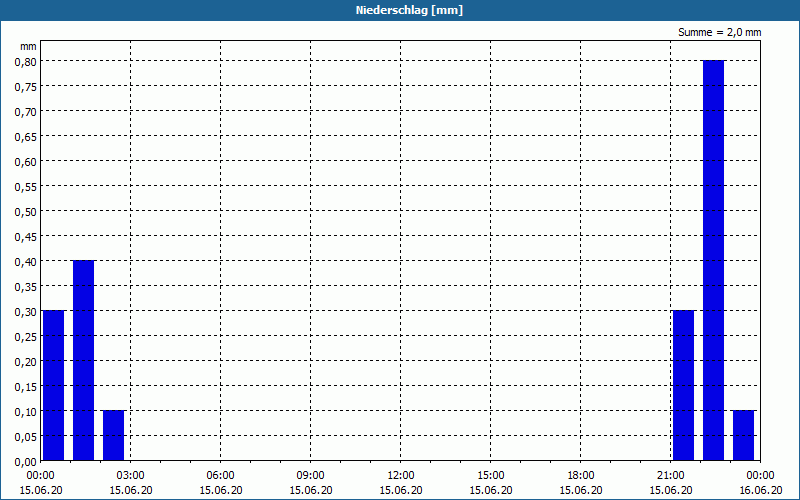Screen dimensions: 800x500
Task: Click the 0,40 mm precipitation bar
Action: click(x=84, y=360)
